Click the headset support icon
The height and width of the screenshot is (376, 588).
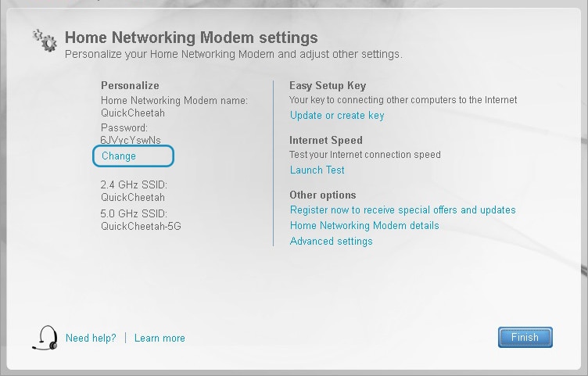tap(45, 337)
